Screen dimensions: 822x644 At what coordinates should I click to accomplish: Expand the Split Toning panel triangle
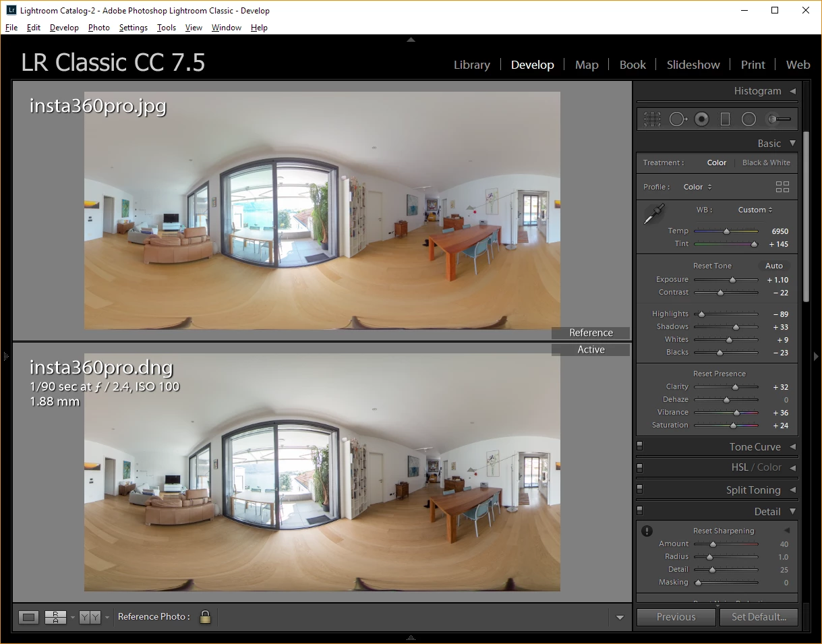coord(792,490)
